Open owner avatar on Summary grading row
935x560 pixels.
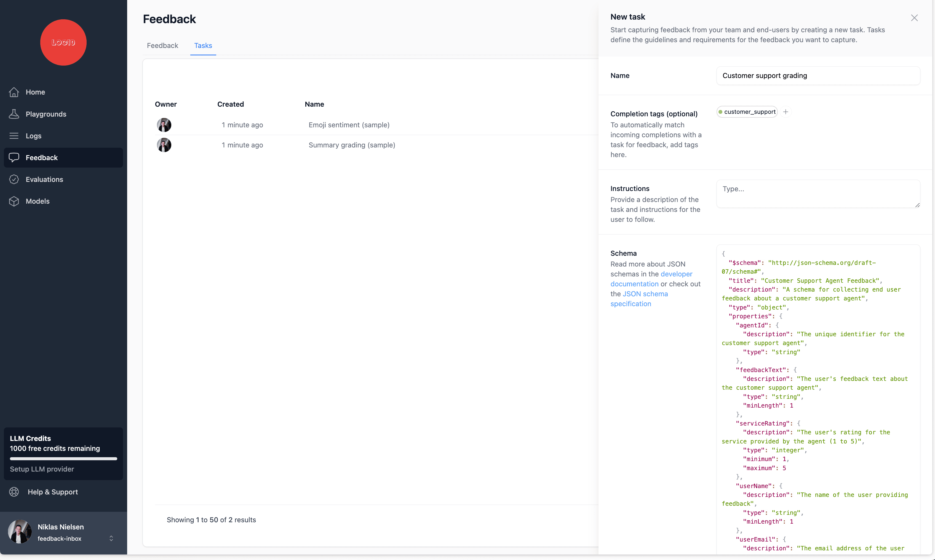tap(164, 145)
